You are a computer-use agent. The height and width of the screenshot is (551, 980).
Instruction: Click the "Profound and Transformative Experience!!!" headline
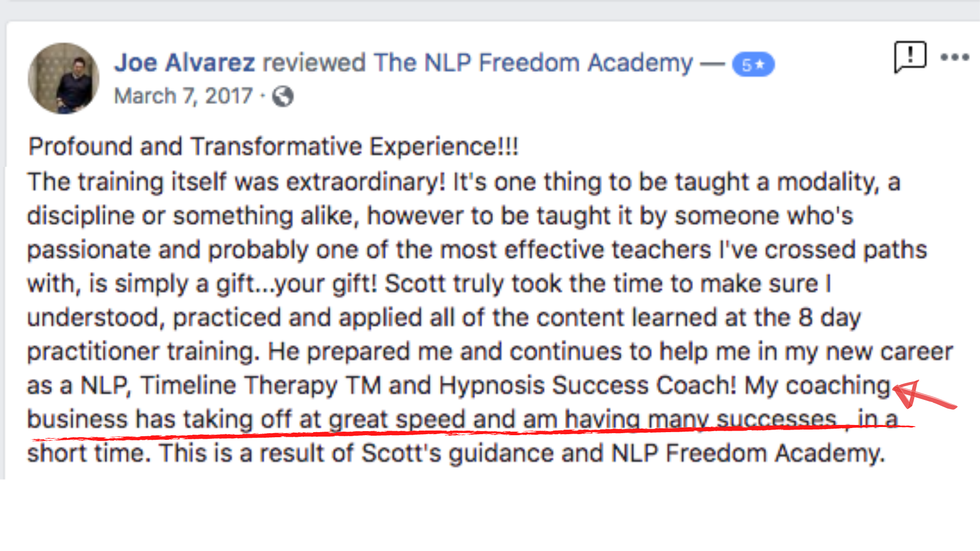(x=273, y=147)
